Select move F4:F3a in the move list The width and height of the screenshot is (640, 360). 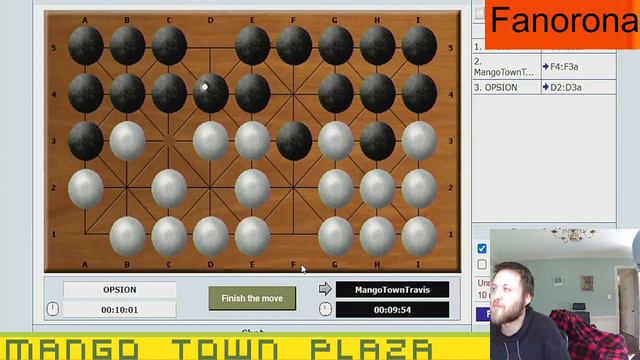564,67
